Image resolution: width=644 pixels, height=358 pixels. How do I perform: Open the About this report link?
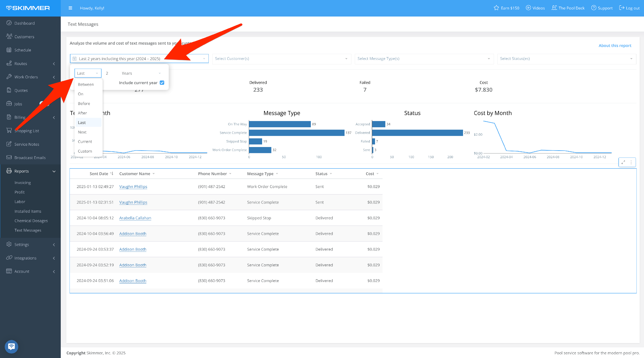pos(615,46)
